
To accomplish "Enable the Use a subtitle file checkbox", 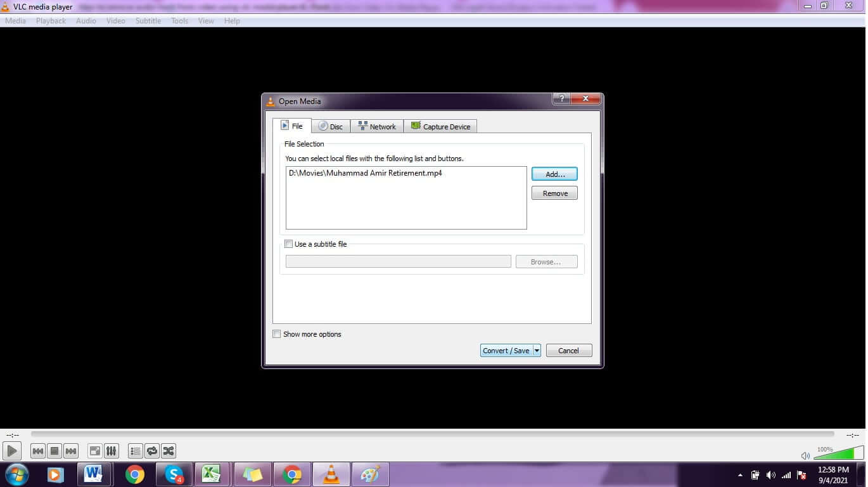I will (289, 244).
